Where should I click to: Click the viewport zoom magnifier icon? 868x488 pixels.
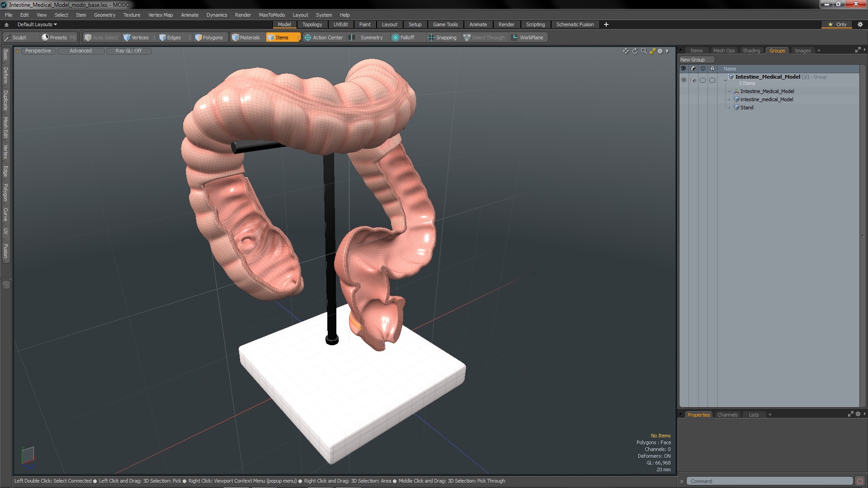point(644,51)
